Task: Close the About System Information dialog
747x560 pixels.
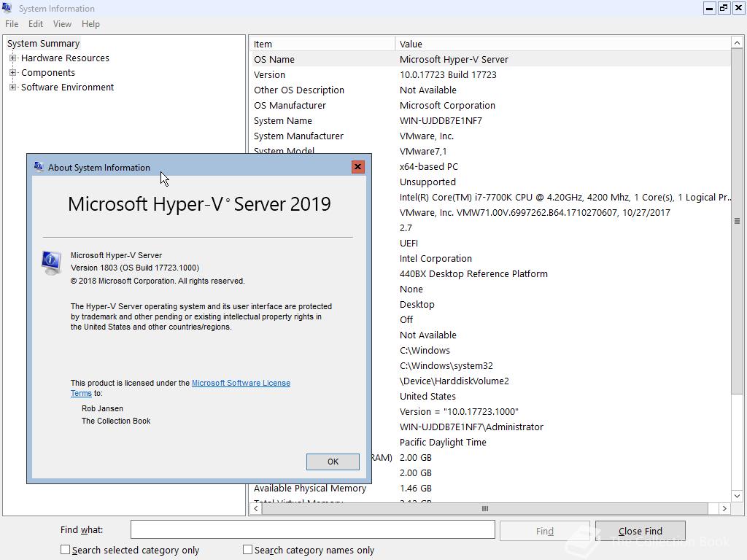Action: point(357,167)
